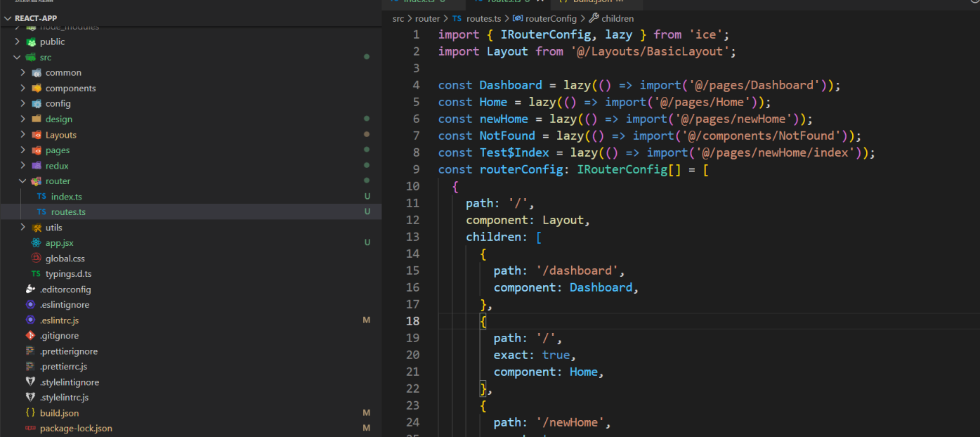The width and height of the screenshot is (980, 437).
Task: Click line number 1 in the gutter
Action: 417,34
